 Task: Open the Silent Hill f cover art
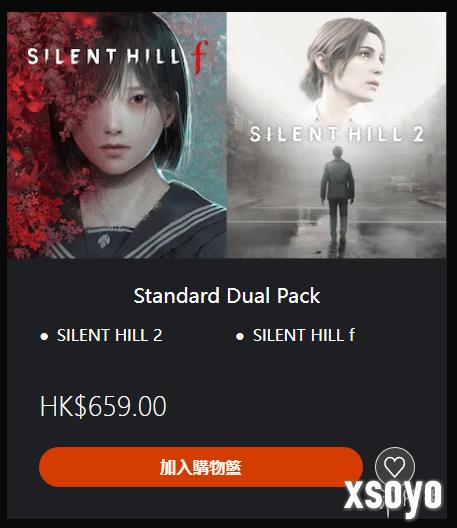pyautogui.click(x=117, y=135)
